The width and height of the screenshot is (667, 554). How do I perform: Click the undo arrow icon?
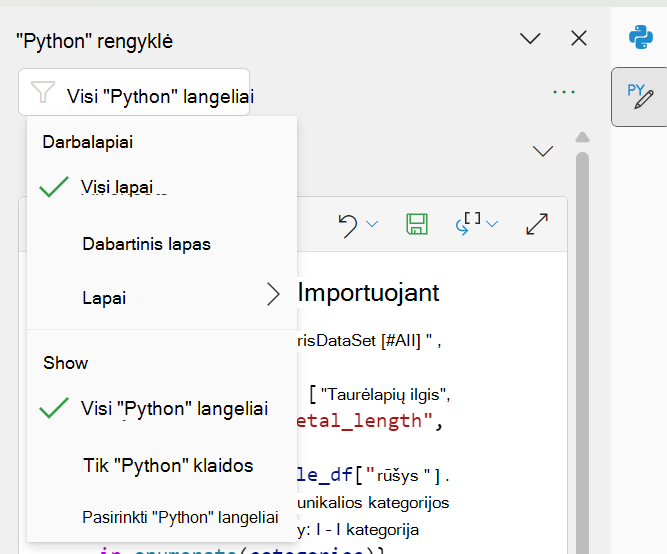tap(348, 226)
